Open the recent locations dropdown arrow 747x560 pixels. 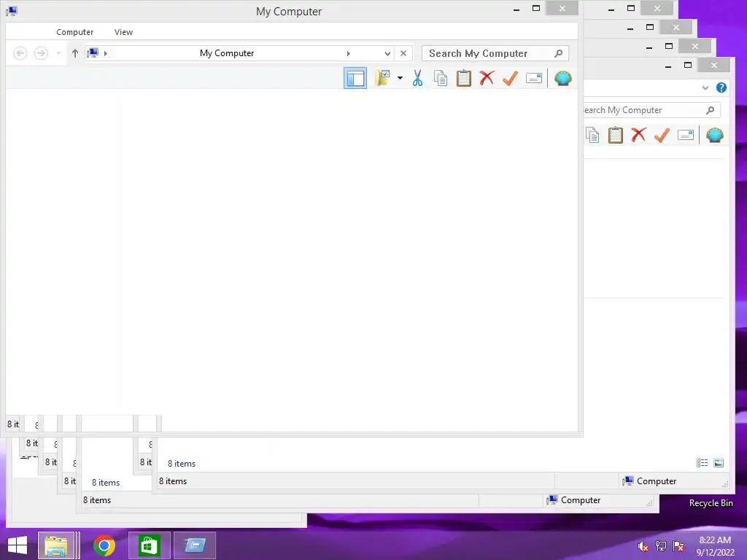pyautogui.click(x=58, y=52)
